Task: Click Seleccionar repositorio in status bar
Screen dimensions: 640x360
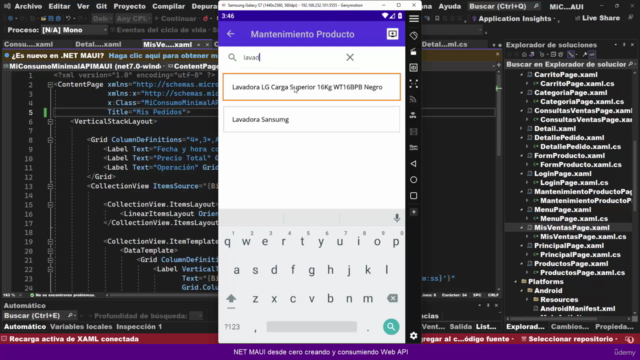Action: click(x=570, y=339)
